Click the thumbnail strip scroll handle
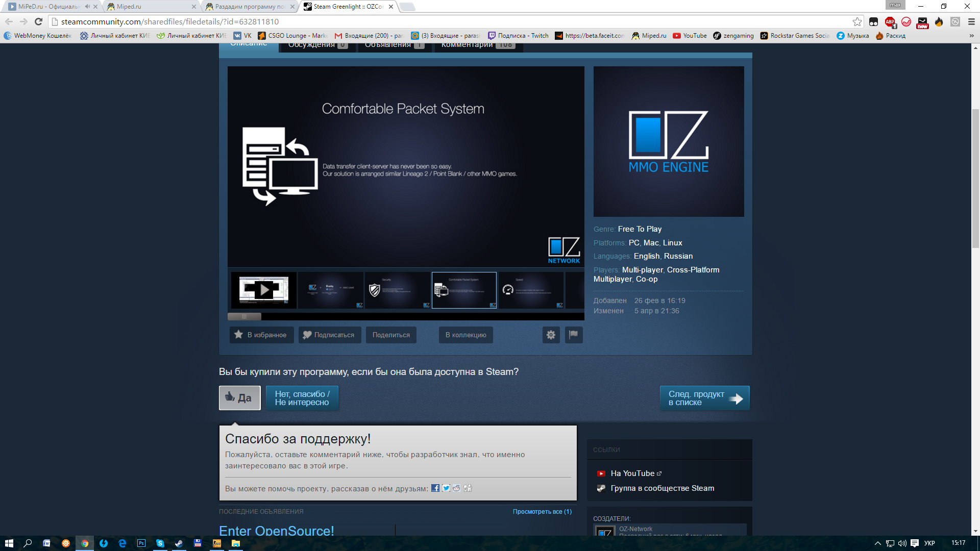The height and width of the screenshot is (551, 980). click(244, 317)
